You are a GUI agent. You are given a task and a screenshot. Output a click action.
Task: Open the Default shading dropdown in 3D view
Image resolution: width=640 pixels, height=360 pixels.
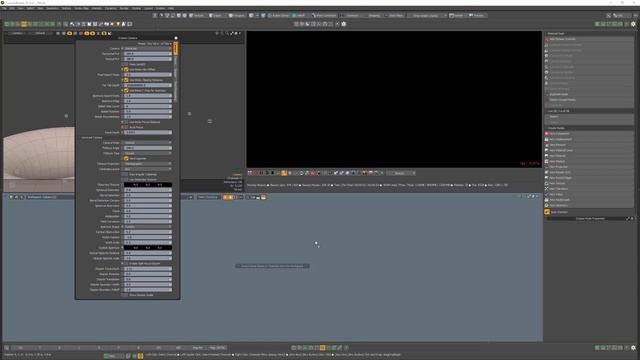click(41, 33)
